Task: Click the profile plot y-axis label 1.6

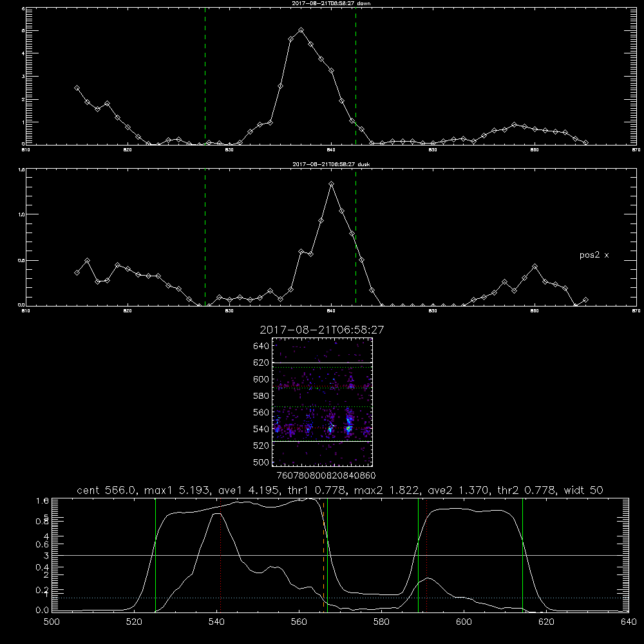Action: point(43,500)
